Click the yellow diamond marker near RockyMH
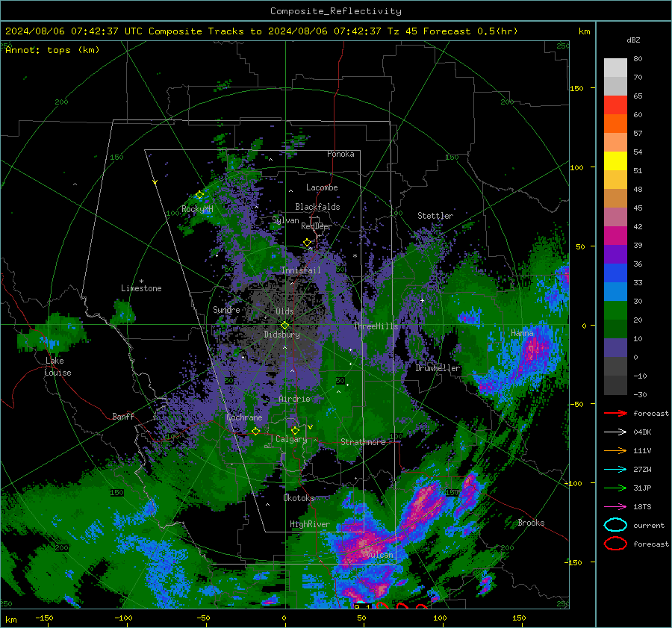The image size is (672, 628). coord(199,195)
